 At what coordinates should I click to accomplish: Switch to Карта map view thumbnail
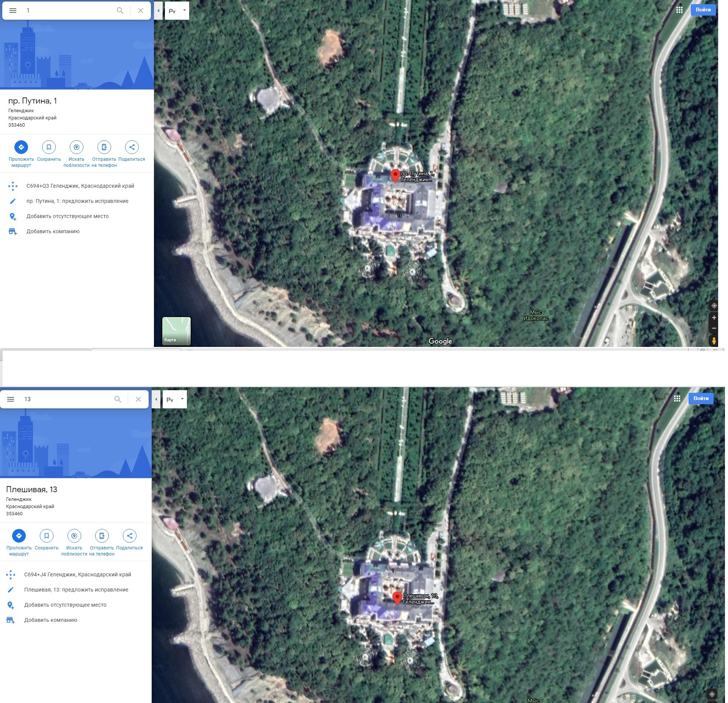[x=176, y=331]
